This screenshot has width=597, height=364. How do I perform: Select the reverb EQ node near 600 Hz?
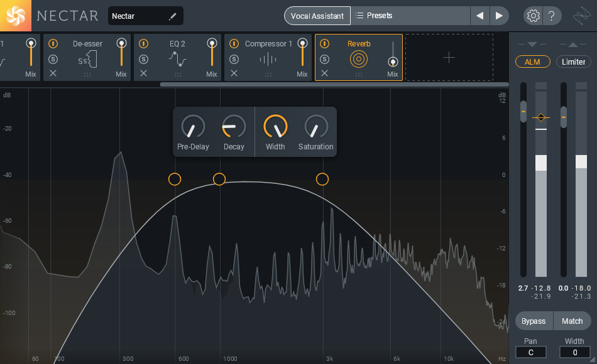(175, 179)
